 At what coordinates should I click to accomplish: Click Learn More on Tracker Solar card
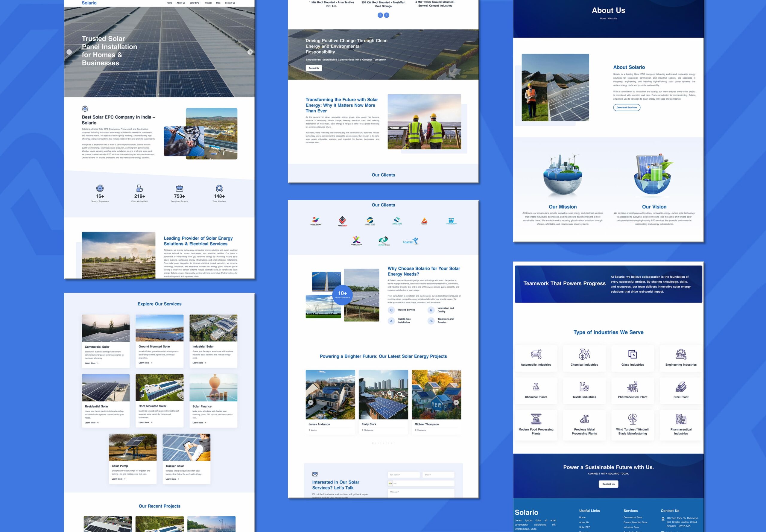click(x=172, y=479)
